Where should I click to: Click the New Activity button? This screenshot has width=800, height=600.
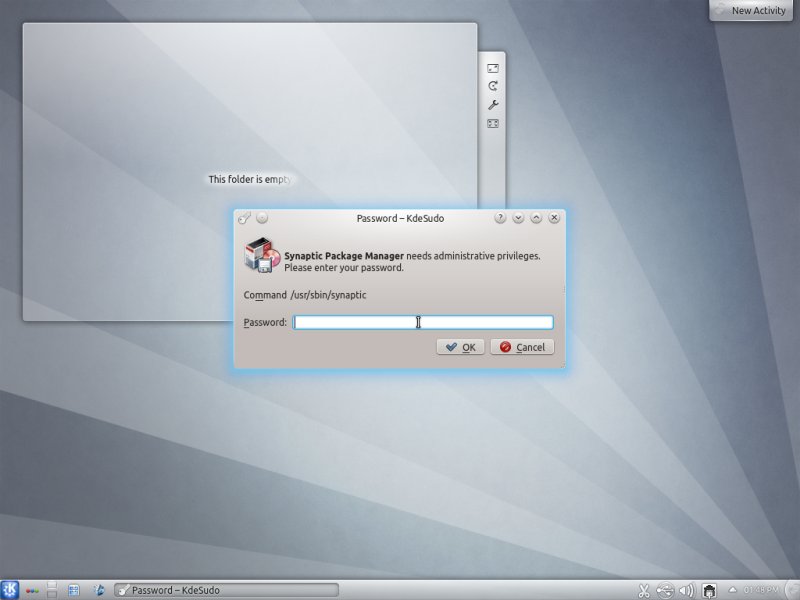(752, 10)
